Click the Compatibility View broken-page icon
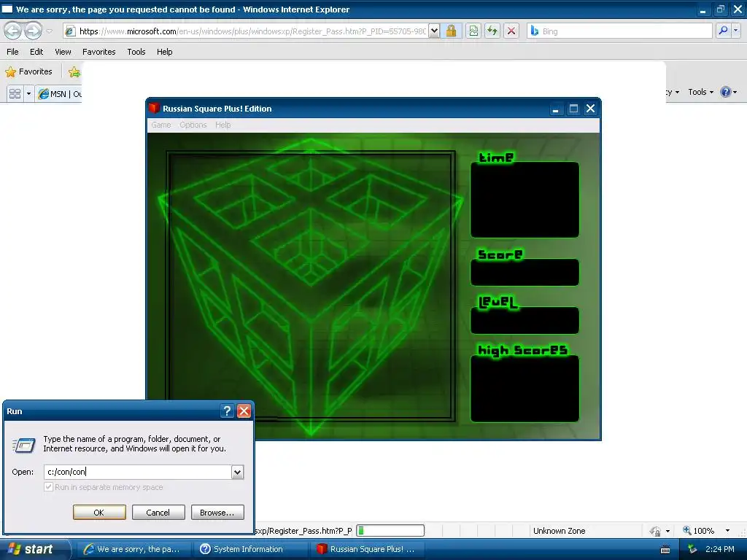This screenshot has width=747, height=560. click(x=473, y=31)
